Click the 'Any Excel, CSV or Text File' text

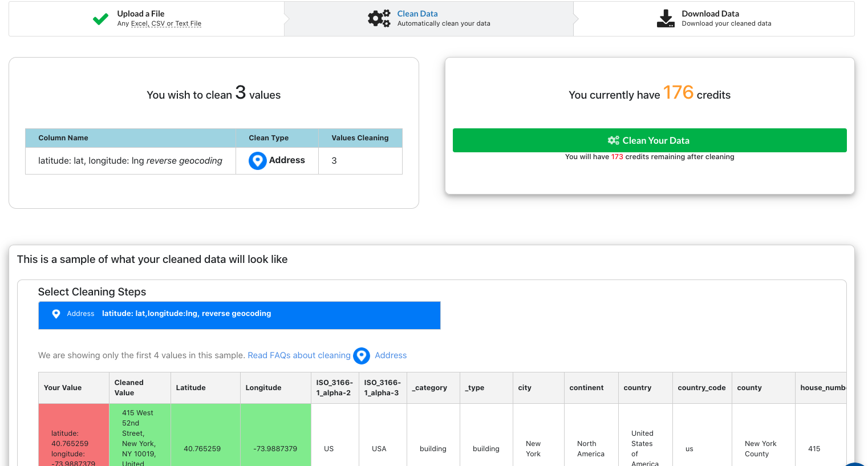(159, 23)
